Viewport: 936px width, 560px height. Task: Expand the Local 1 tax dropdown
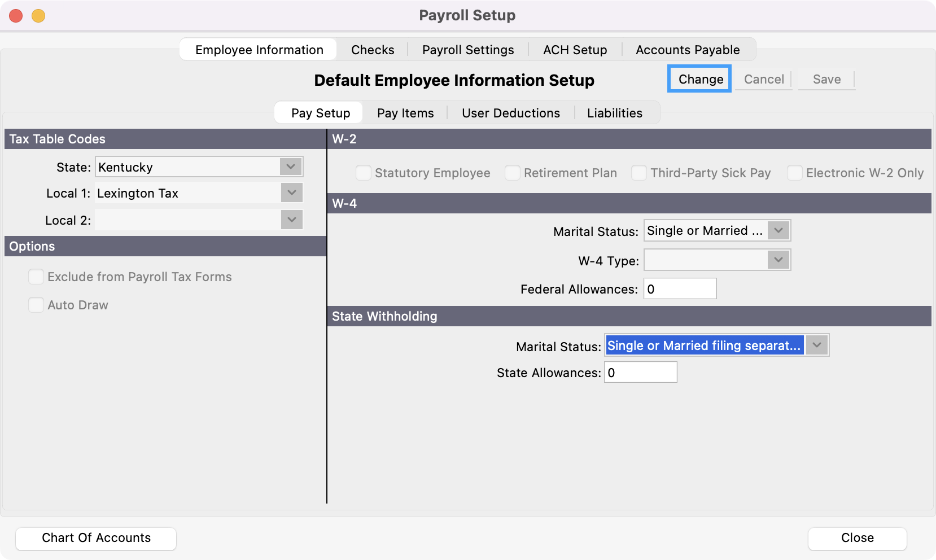(291, 193)
